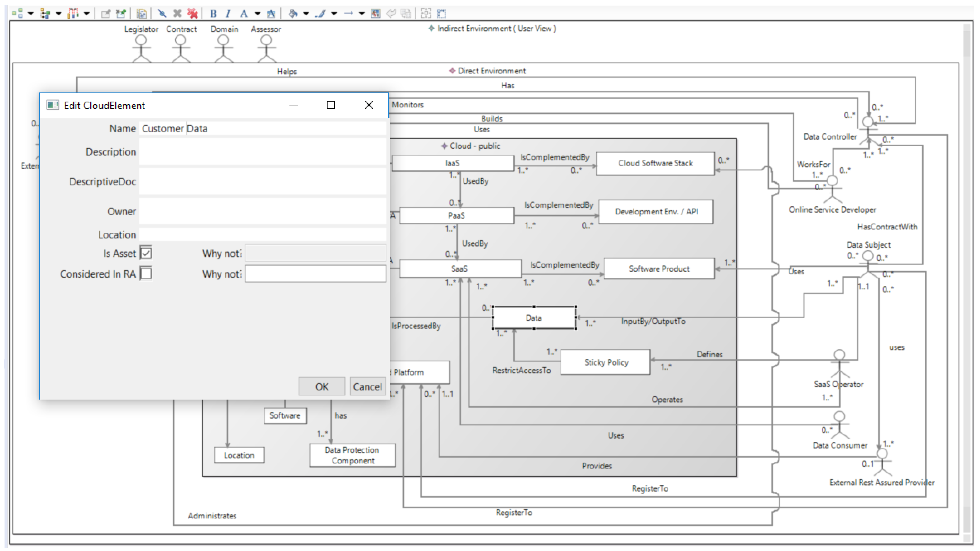
Task: Click the gray X delete from diagram icon
Action: pyautogui.click(x=177, y=14)
